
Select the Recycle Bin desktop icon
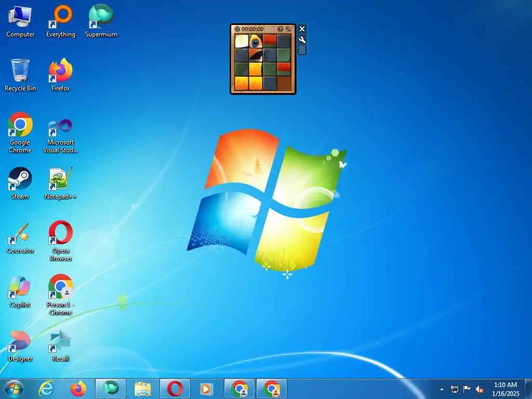(x=20, y=75)
